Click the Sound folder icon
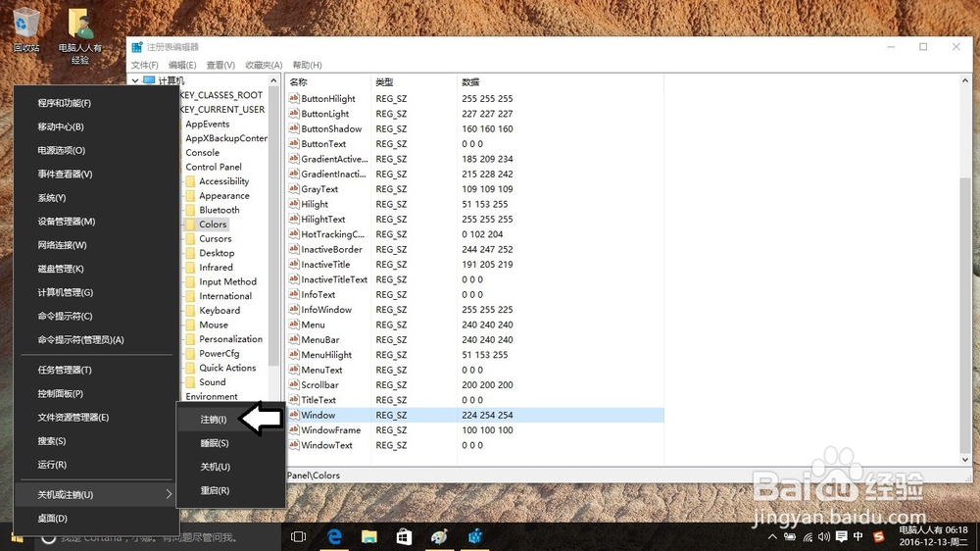This screenshot has width=980, height=551. coord(191,382)
